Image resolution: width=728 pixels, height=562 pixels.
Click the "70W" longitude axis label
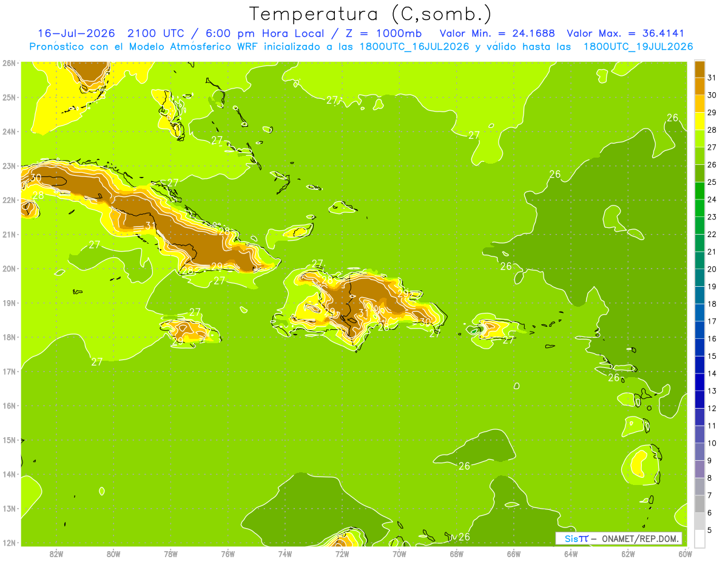pyautogui.click(x=399, y=554)
